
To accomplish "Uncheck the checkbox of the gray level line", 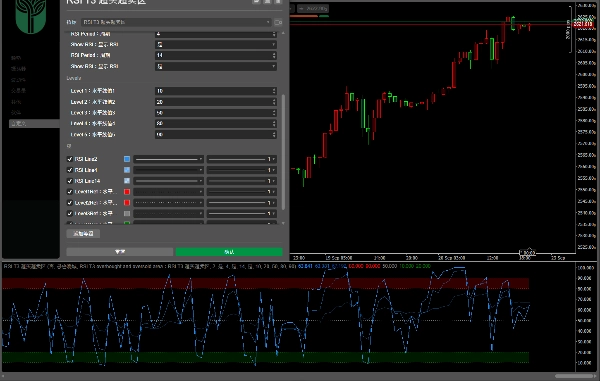I will 70,213.
